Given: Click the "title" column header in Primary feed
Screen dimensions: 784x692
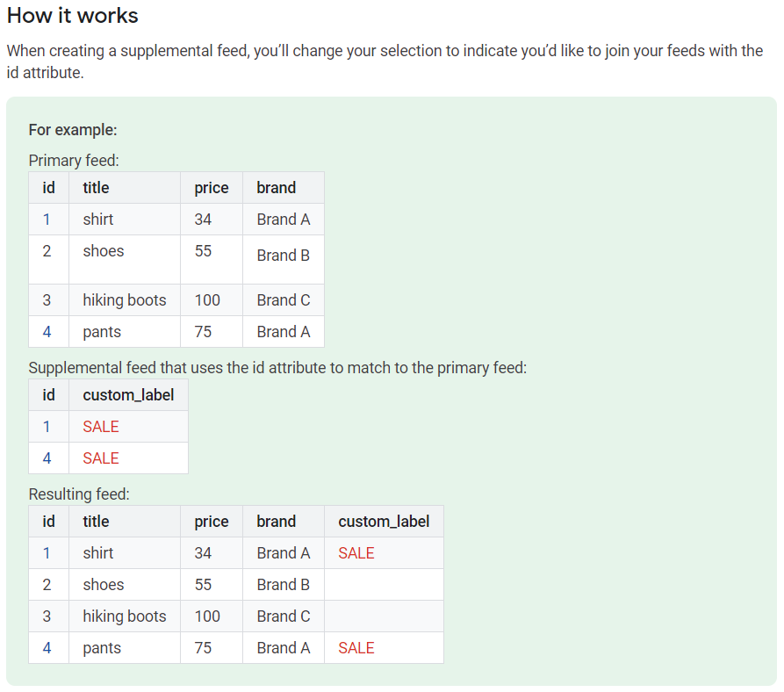Looking at the screenshot, I should pos(97,187).
